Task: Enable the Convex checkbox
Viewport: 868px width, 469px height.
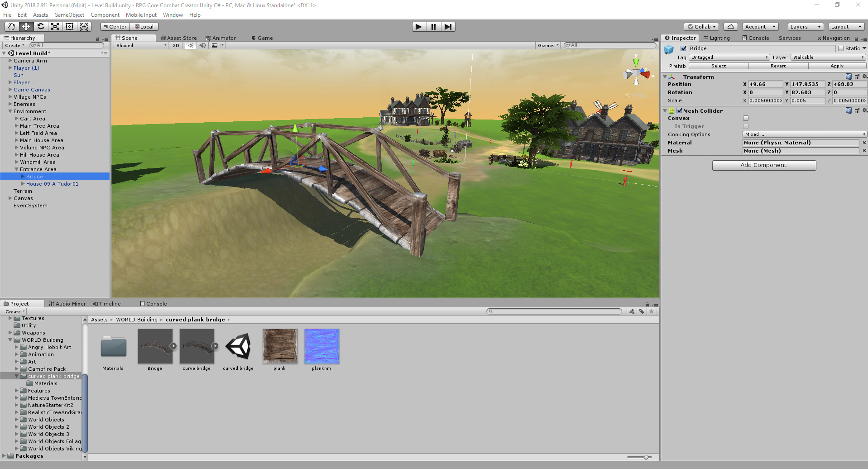Action: point(746,118)
